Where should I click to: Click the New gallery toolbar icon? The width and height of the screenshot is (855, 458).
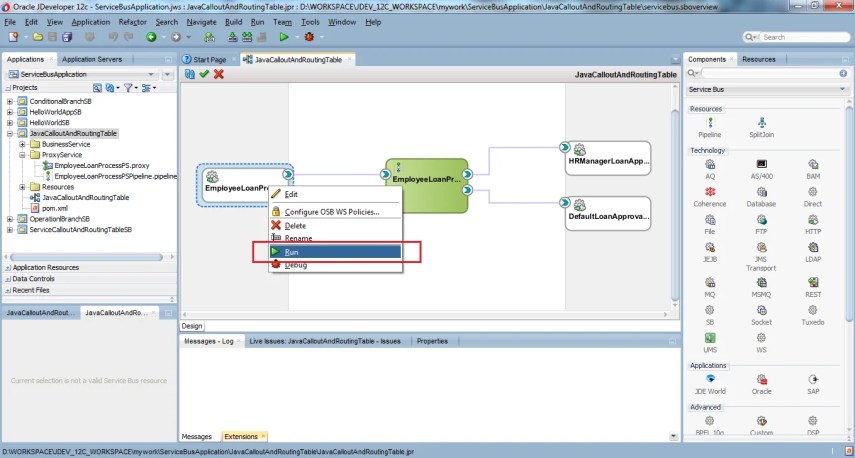click(x=13, y=37)
